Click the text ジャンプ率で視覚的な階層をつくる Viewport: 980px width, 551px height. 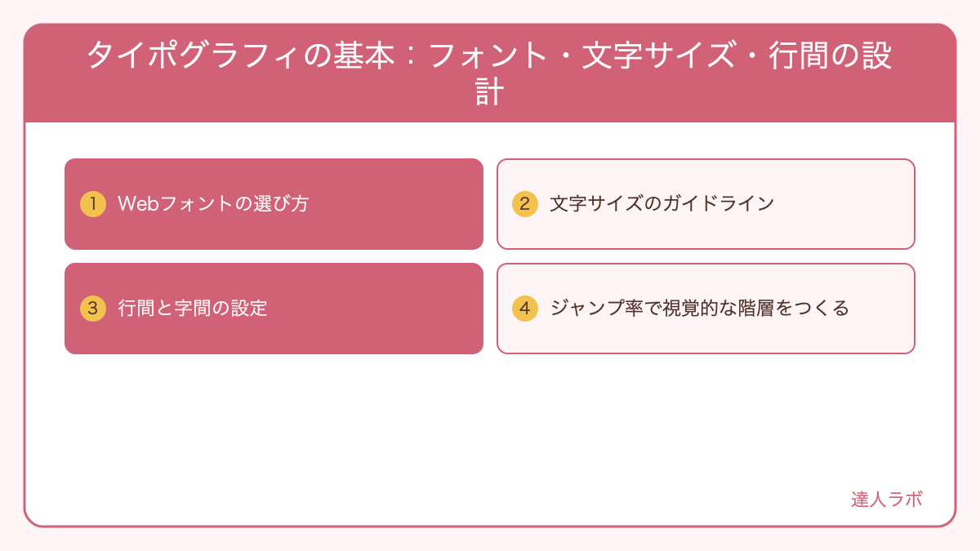pyautogui.click(x=700, y=309)
